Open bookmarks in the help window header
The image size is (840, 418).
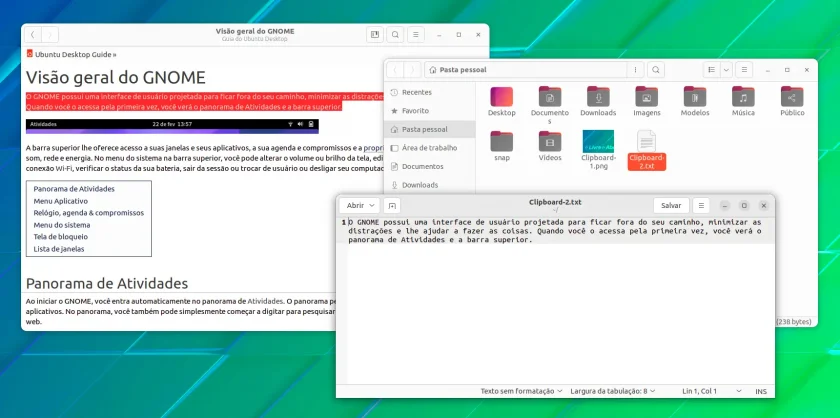[375, 35]
